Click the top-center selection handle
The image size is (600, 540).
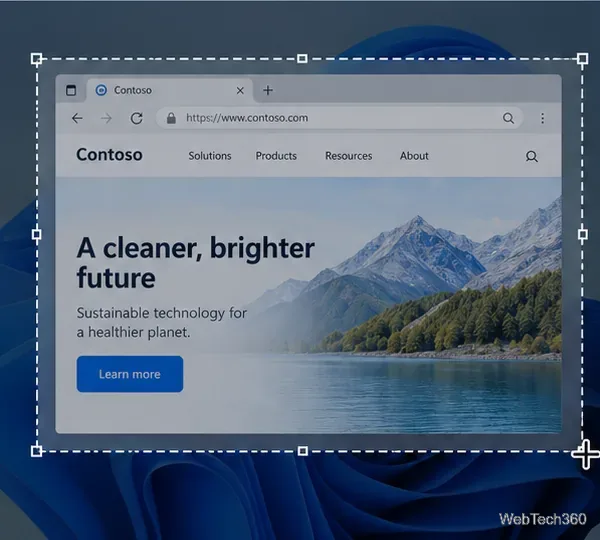tap(302, 59)
